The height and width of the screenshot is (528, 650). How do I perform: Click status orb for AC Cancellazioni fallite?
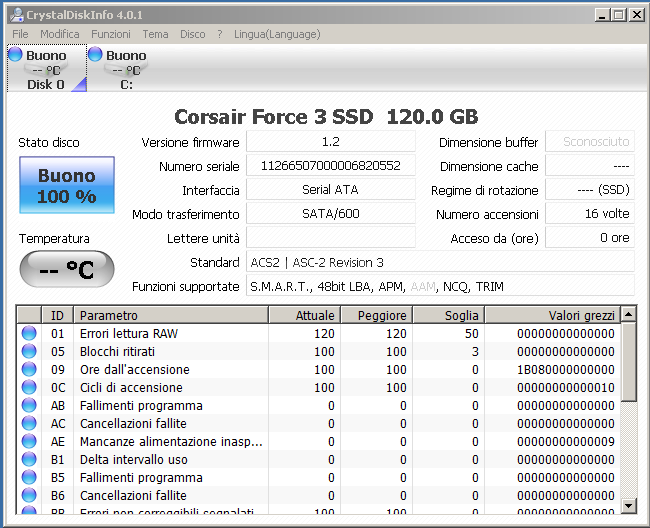29,424
